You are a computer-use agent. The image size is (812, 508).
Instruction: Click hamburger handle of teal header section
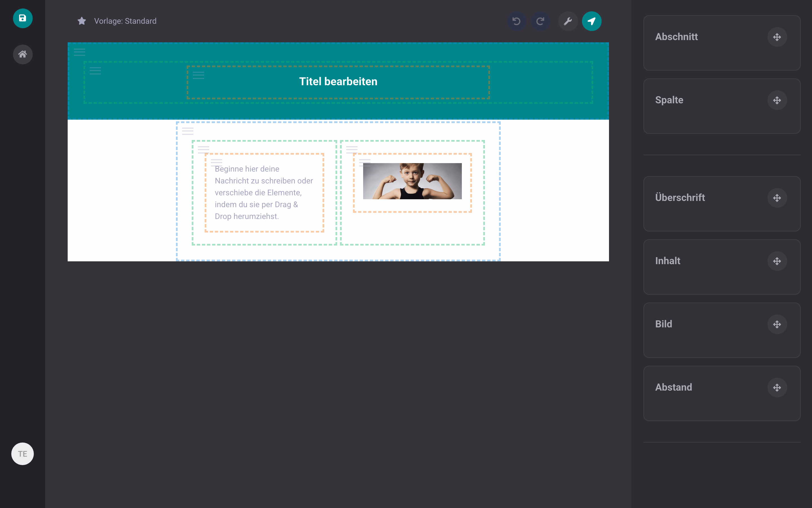click(80, 52)
